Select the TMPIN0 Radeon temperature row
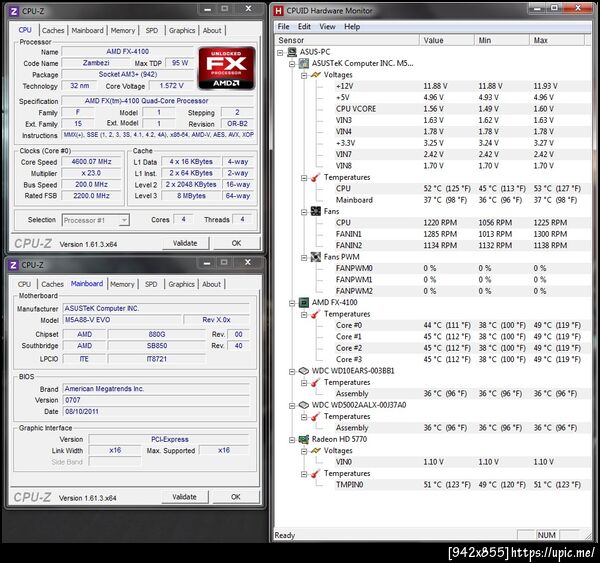The image size is (600, 563). coord(462,485)
